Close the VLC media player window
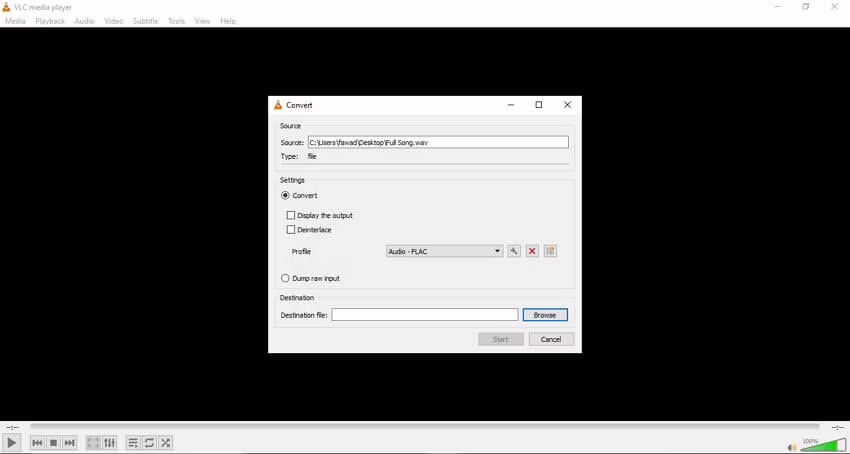This screenshot has width=850, height=454. pos(834,7)
